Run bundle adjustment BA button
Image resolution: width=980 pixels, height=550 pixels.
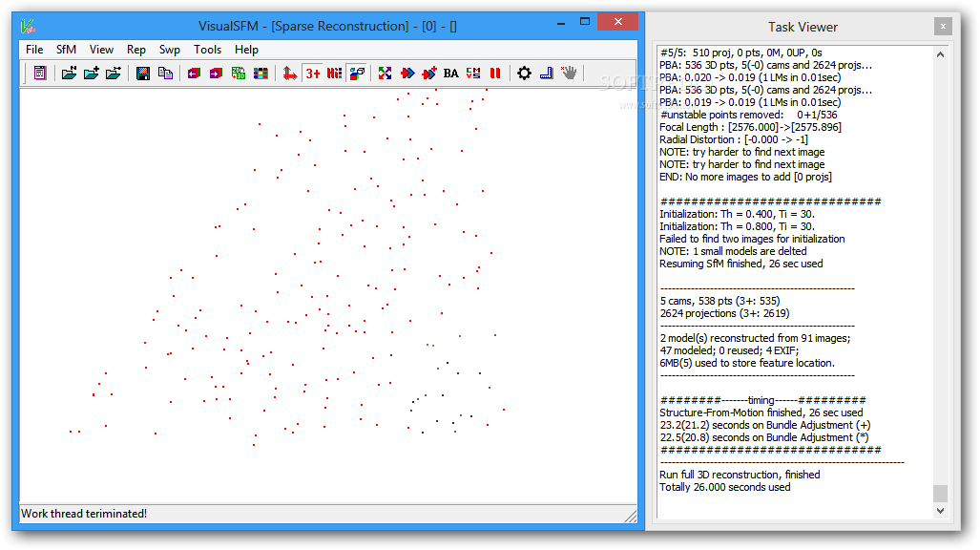click(x=451, y=74)
